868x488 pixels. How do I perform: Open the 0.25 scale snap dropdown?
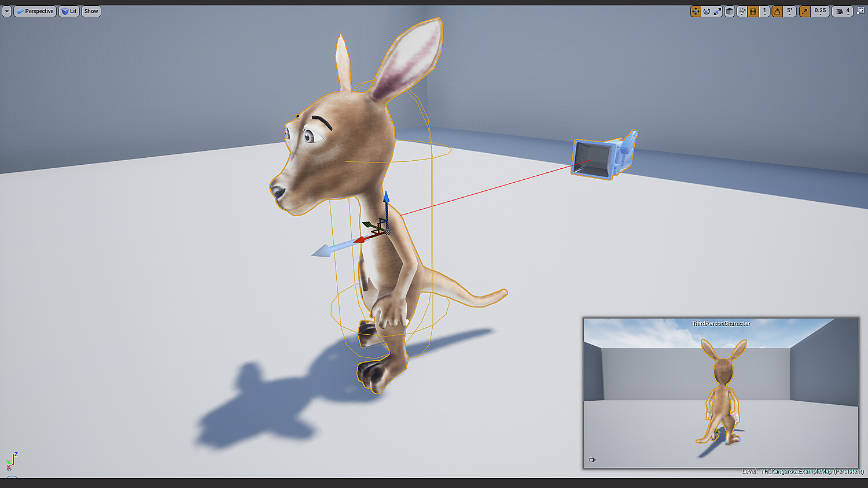point(820,11)
